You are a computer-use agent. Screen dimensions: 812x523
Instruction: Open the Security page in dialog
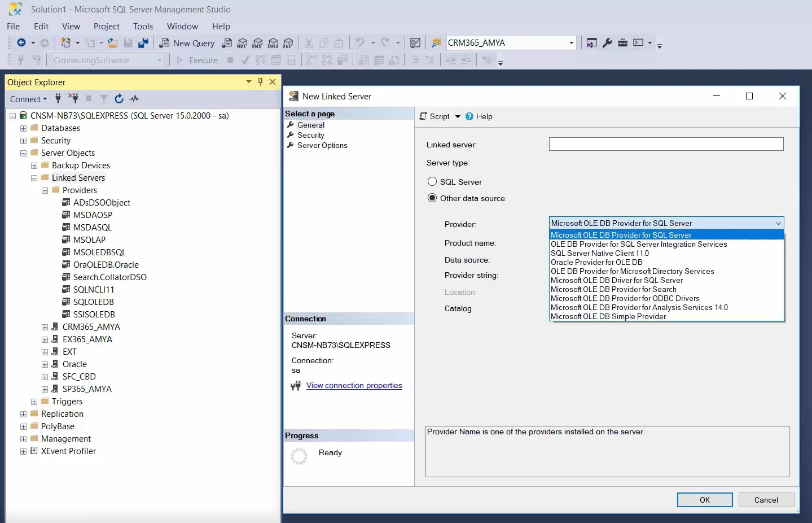pyautogui.click(x=310, y=136)
